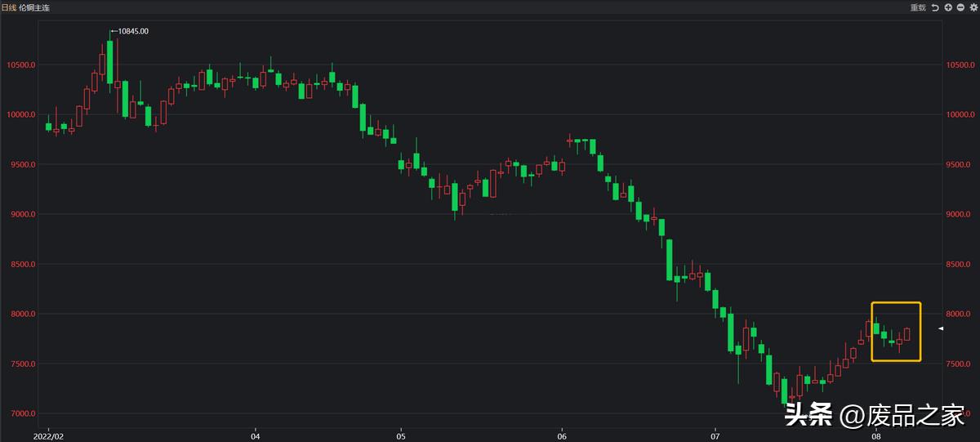Open chart settings gear icon
Image resolution: width=980 pixels, height=442 pixels.
point(973,7)
